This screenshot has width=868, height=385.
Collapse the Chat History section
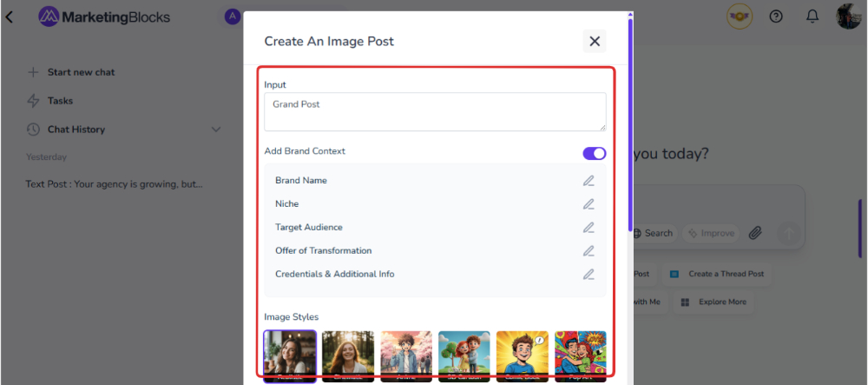tap(216, 129)
